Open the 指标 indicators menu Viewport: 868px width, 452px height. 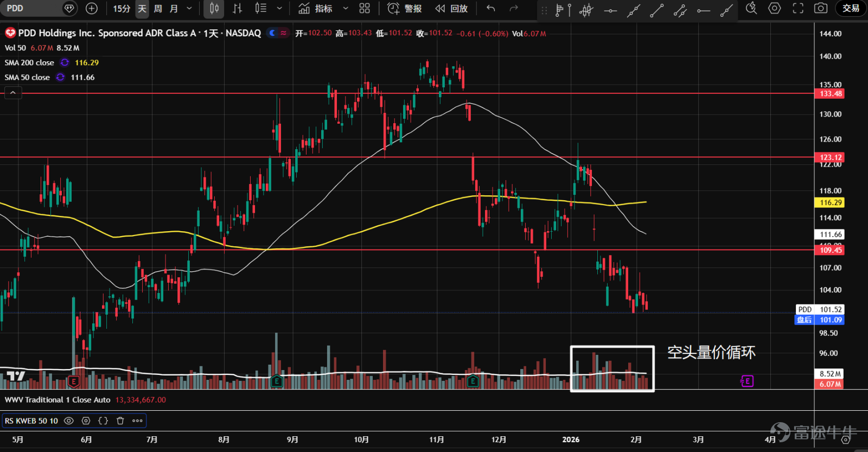coord(316,9)
